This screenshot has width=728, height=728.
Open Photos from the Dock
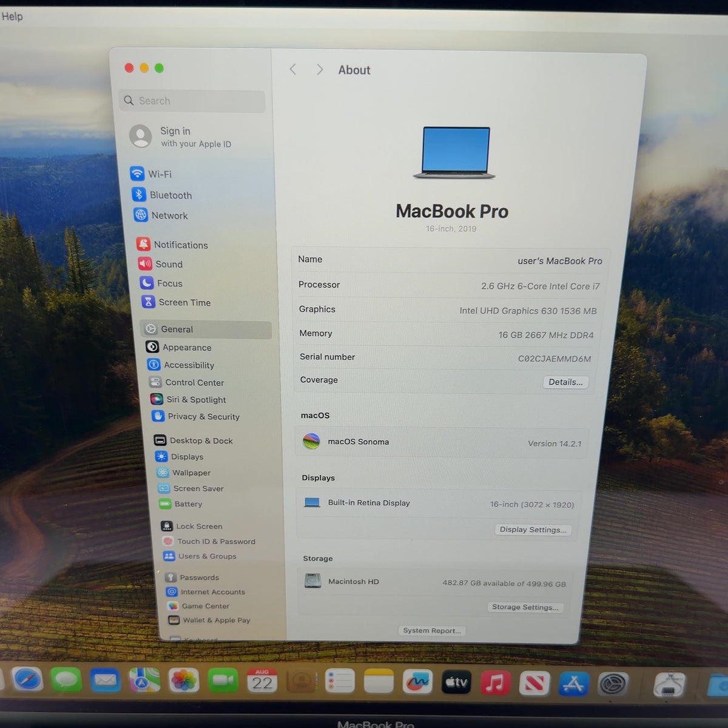pyautogui.click(x=184, y=681)
